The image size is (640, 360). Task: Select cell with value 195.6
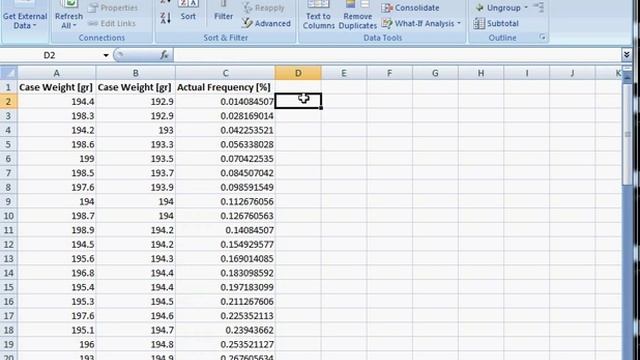coord(57,259)
